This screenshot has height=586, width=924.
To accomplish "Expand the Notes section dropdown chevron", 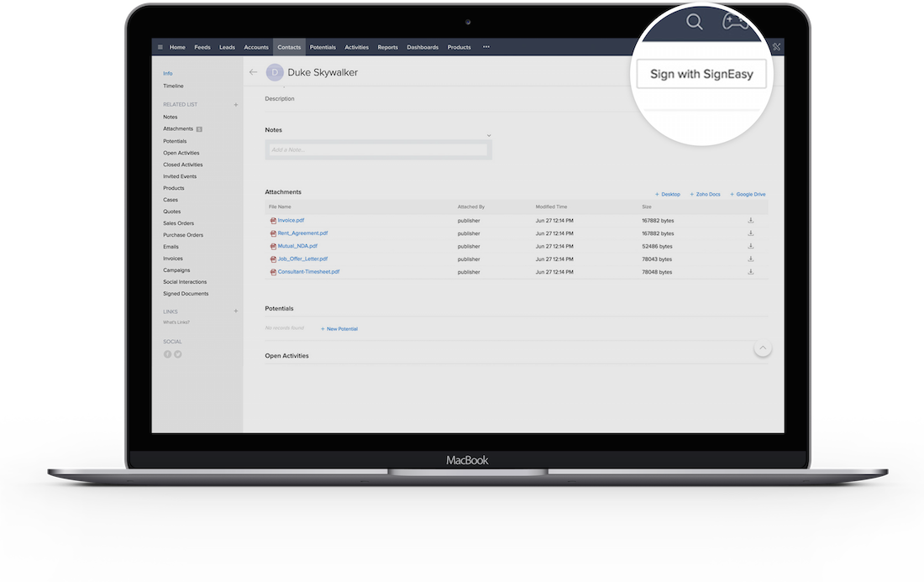I will [489, 136].
